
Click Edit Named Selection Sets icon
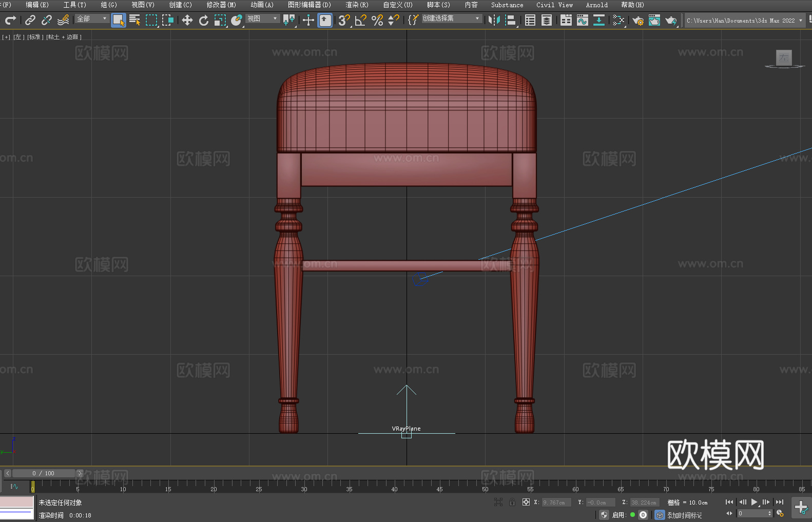[413, 20]
